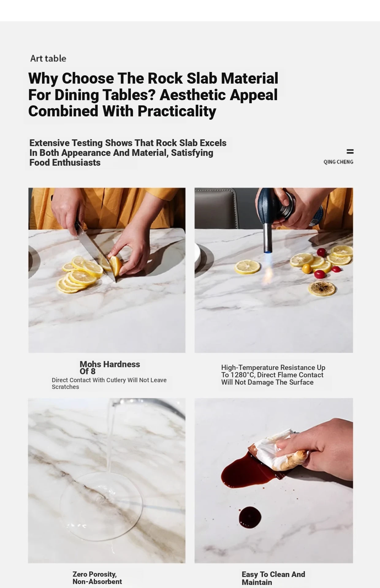Select the High-Temperature Resistance caption
This screenshot has width=380, height=588.
[273, 375]
